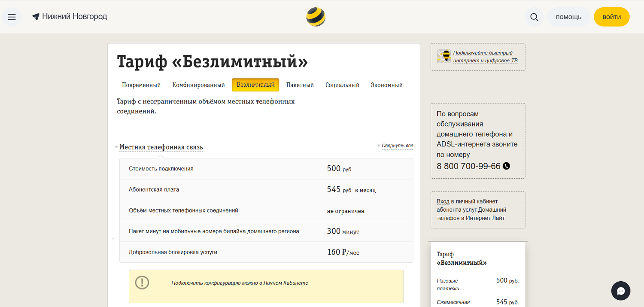644x307 pixels.
Task: Open site search magnifier icon
Action: click(x=534, y=17)
